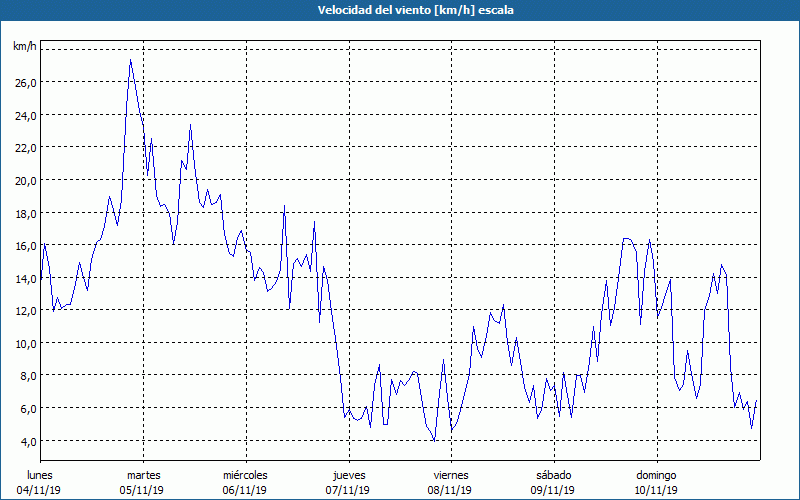The height and width of the screenshot is (500, 800).
Task: Select the km/h unit label
Action: click(25, 46)
